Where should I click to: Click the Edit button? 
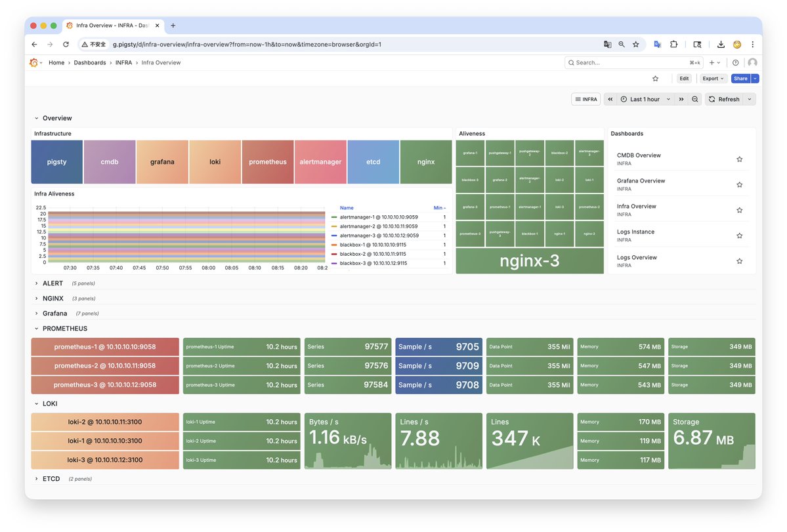[683, 79]
